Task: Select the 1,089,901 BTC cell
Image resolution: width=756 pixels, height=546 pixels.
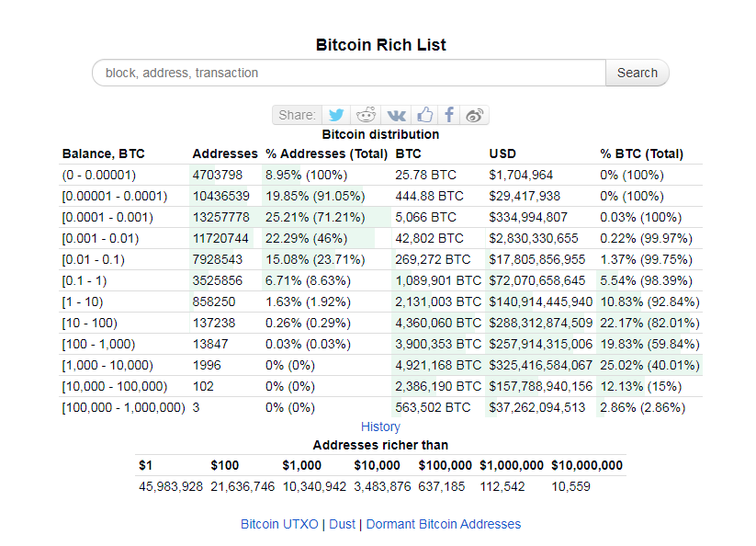Action: 438,281
